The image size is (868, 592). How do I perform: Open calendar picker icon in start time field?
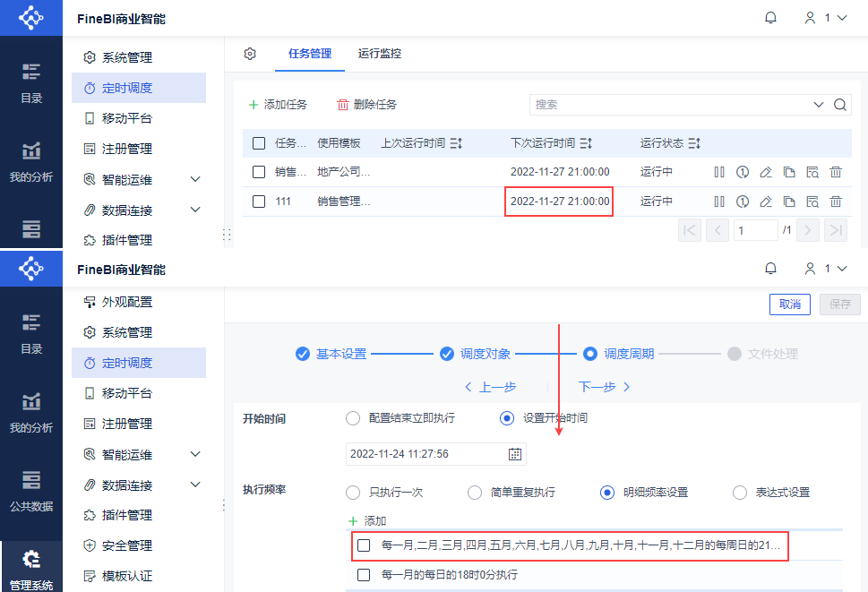pyautogui.click(x=515, y=454)
